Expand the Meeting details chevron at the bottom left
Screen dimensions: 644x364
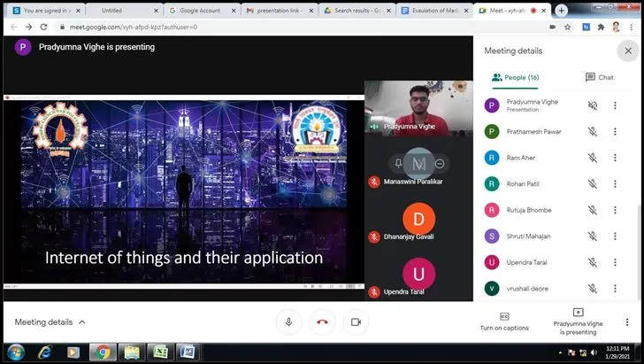coord(82,322)
